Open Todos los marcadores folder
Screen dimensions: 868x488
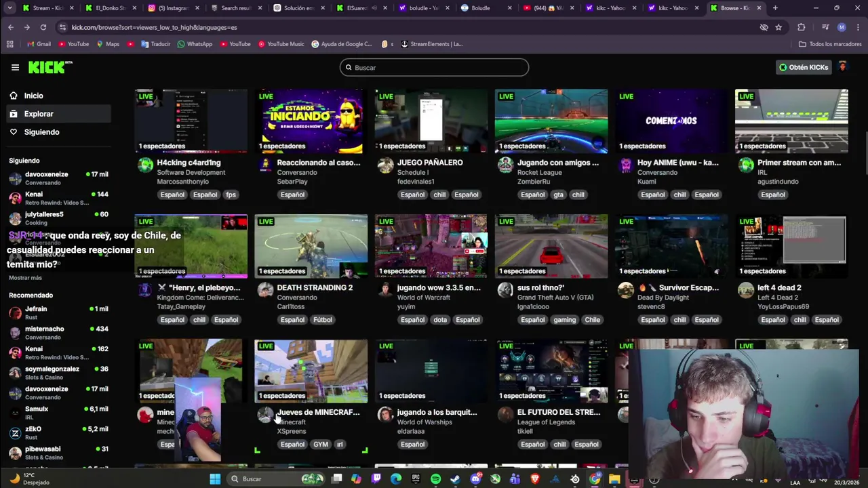[830, 44]
